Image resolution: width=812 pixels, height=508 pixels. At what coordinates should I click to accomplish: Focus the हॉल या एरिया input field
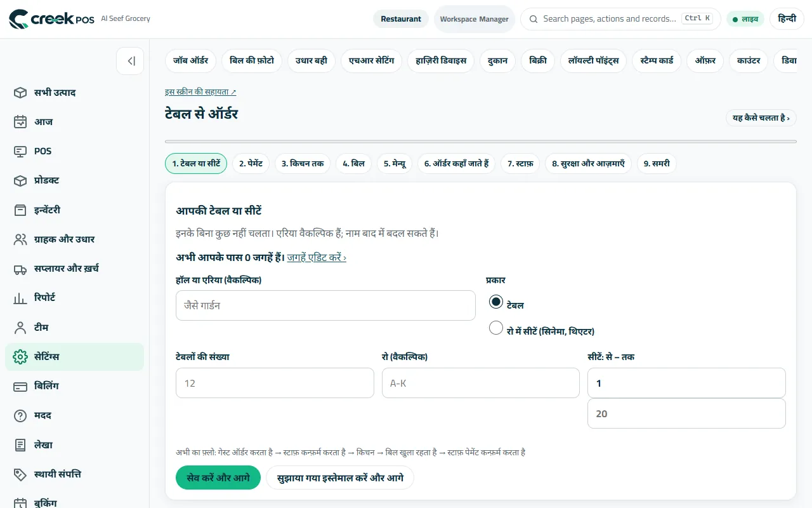point(325,305)
